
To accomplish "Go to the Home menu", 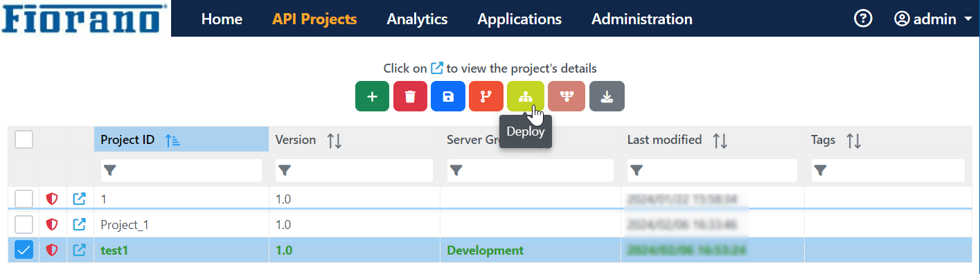I will [222, 19].
